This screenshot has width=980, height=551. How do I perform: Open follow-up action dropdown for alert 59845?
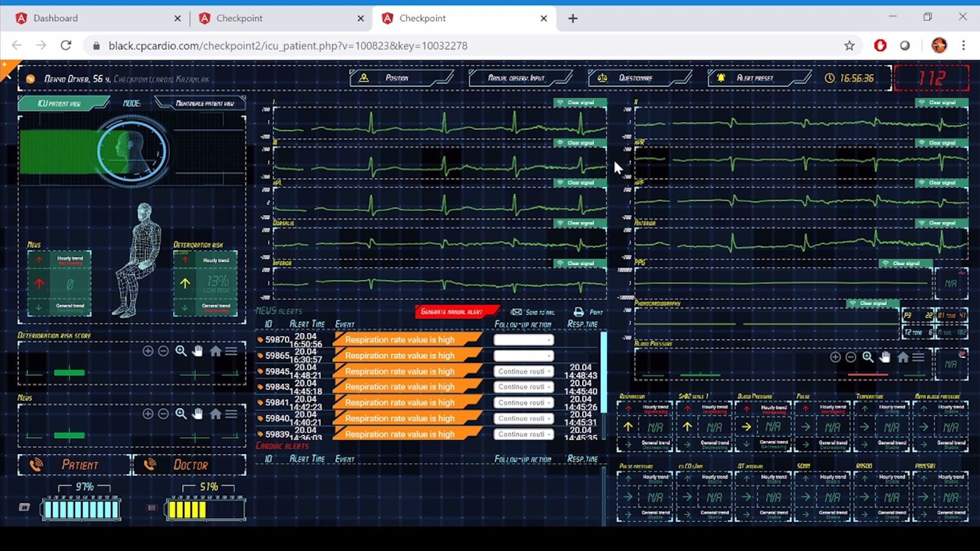(523, 372)
